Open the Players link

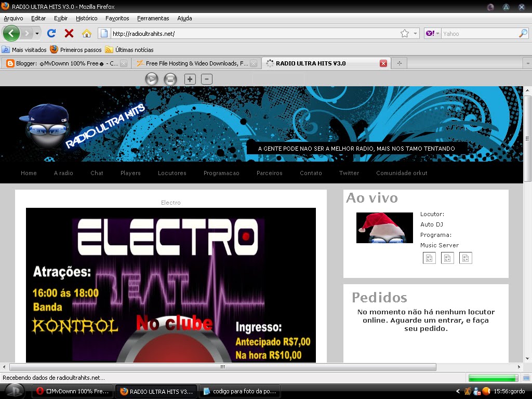click(x=130, y=173)
